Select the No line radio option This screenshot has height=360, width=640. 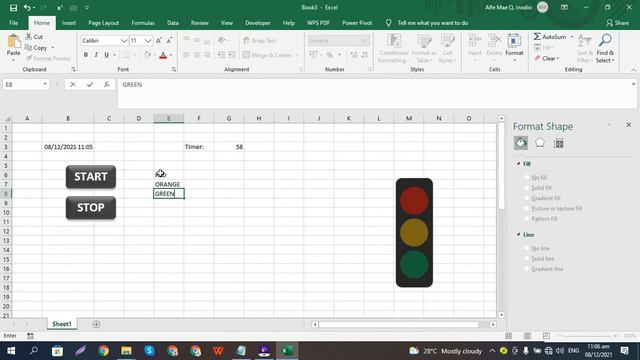tap(527, 248)
